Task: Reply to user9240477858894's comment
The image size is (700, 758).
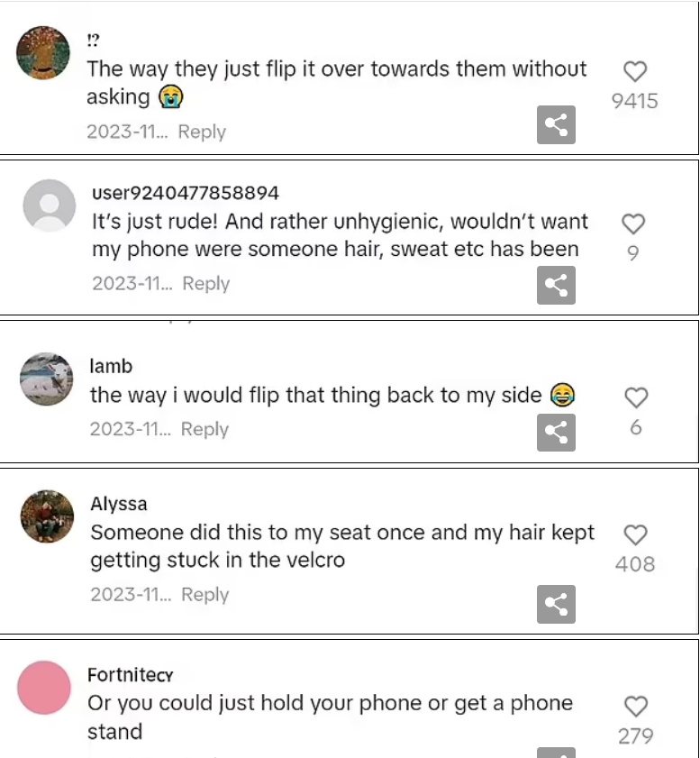Action: click(x=205, y=284)
